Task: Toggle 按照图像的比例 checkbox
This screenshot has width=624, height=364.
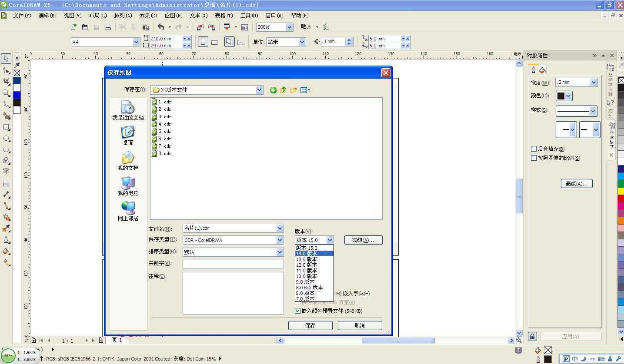Action: point(534,158)
